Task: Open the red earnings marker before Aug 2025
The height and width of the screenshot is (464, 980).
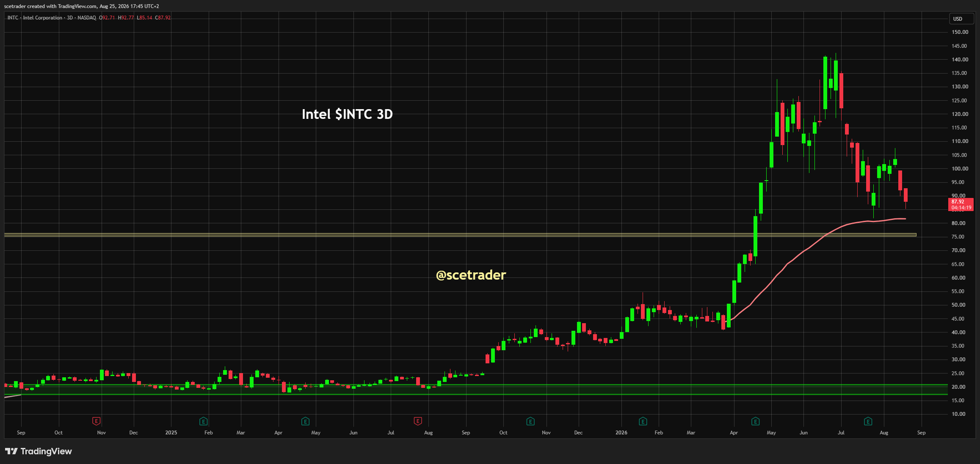Action: [418, 421]
